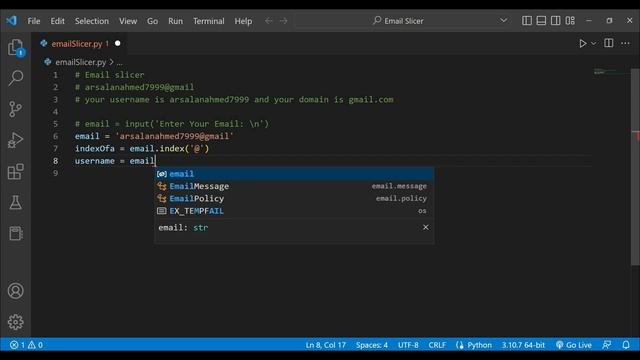Close the suggestion details pane
Viewport: 640px width, 360px height.
(x=426, y=227)
